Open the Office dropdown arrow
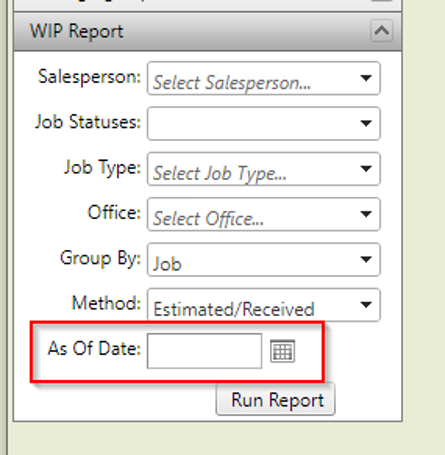 (366, 214)
